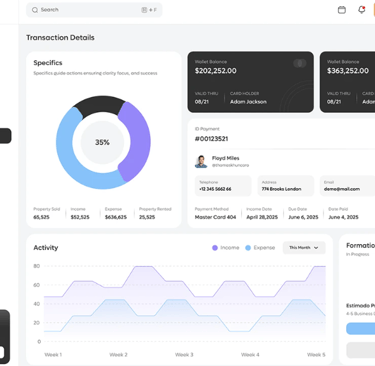Select payment ID #00123521
Viewport: 375px width, 366px height.
click(212, 139)
